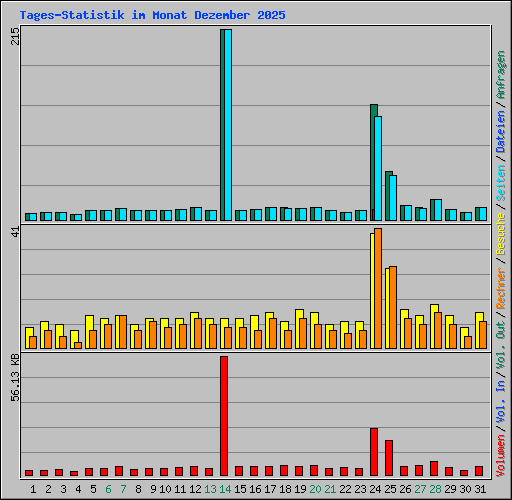This screenshot has height=500, width=512.
Task: Click the red volume bar for day 1
Action: [x=29, y=473]
